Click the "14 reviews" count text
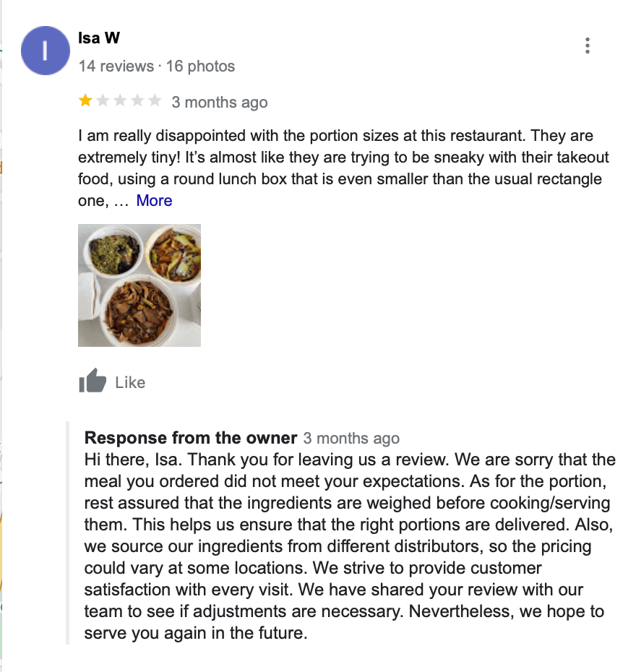The width and height of the screenshot is (636, 672). 116,66
